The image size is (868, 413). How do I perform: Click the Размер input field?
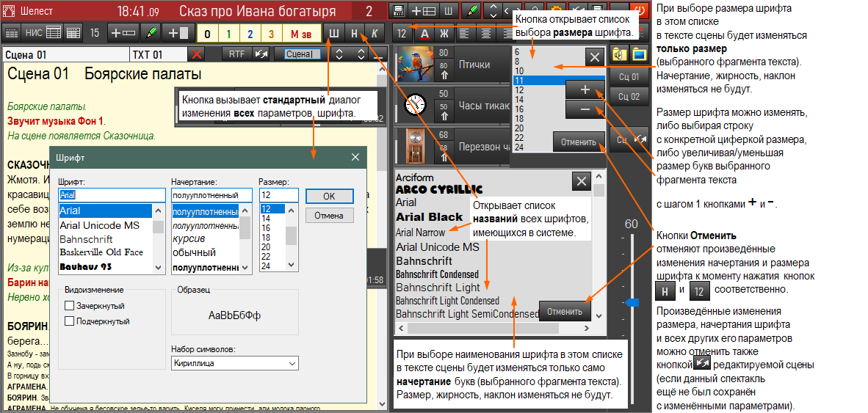tap(279, 195)
